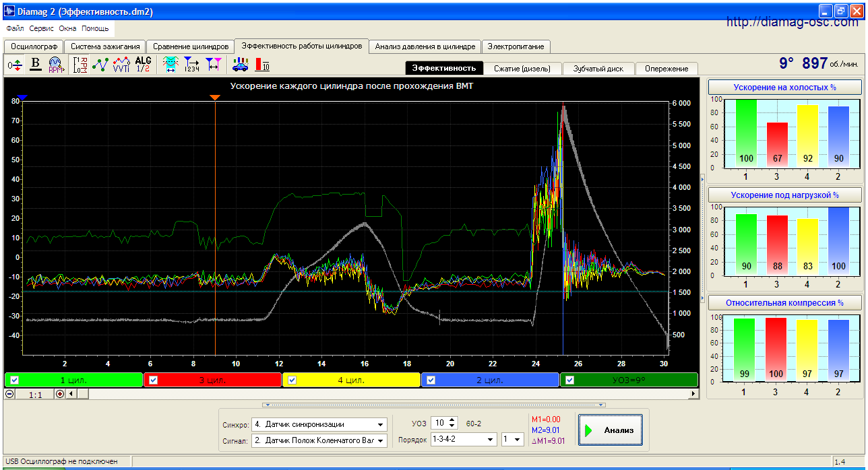
Task: Toggle the 2 цил. checkbox
Action: click(x=431, y=380)
